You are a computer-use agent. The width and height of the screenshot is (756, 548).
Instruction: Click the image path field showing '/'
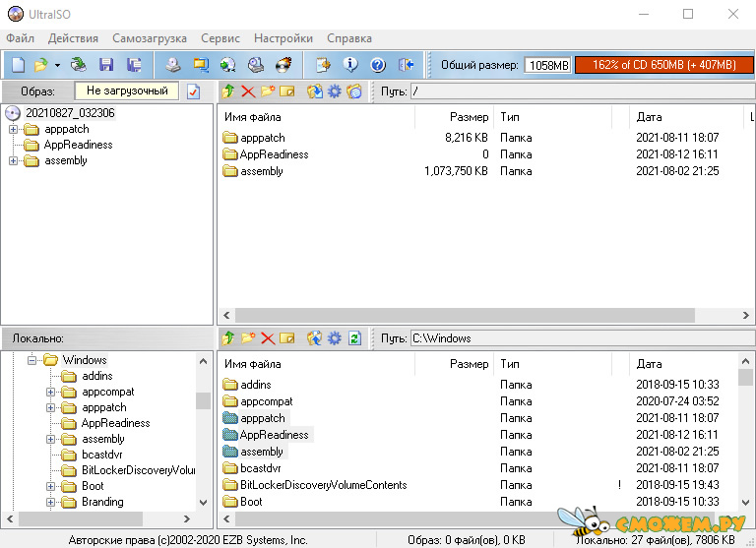tap(583, 91)
